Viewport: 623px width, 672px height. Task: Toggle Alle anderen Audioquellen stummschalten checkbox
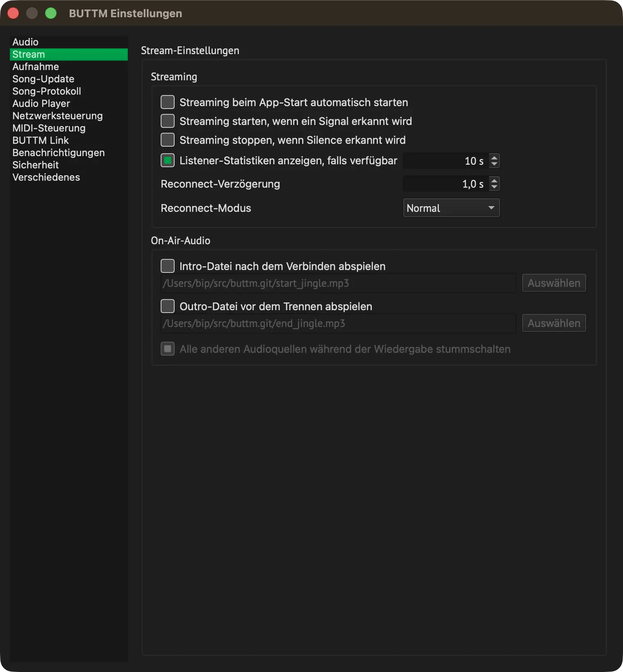click(x=168, y=349)
